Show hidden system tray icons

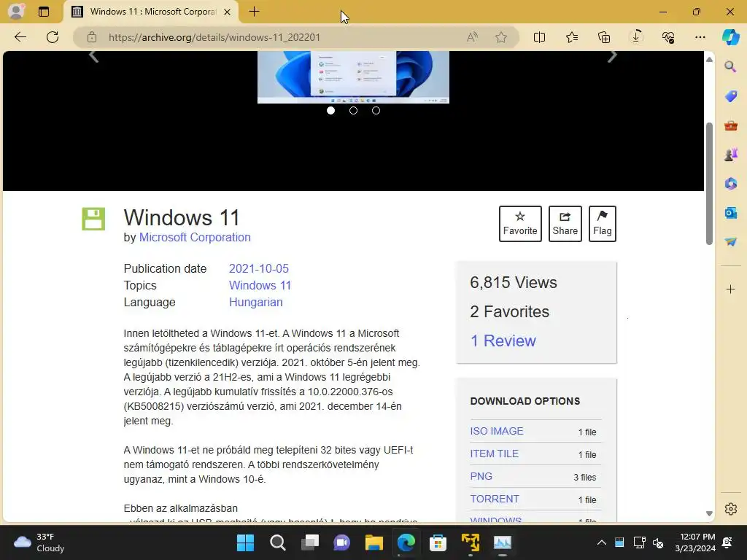(601, 542)
